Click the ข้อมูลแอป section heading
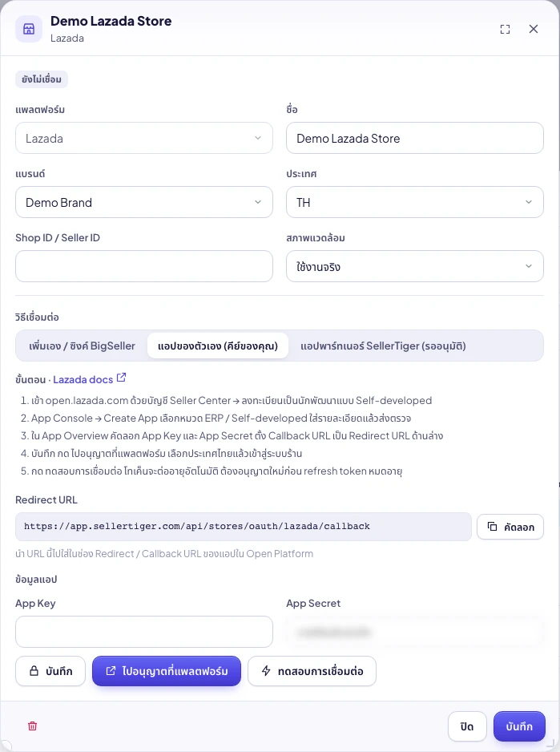This screenshot has width=560, height=752. (x=36, y=580)
